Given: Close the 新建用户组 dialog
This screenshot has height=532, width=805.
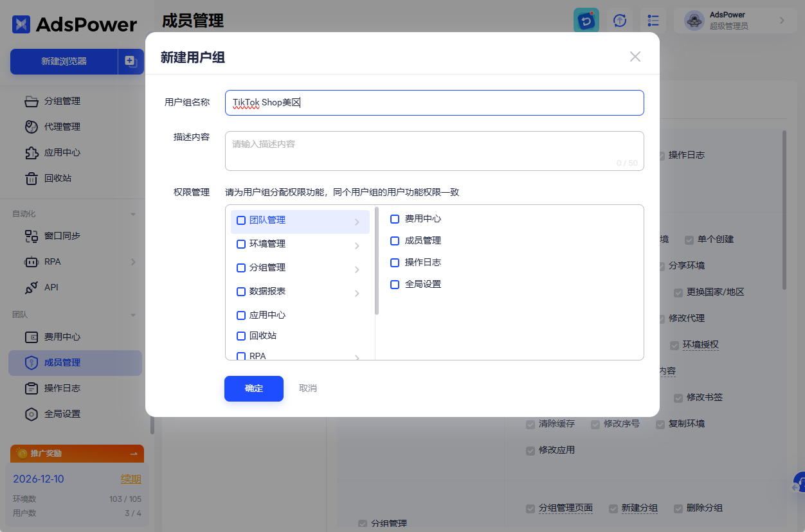Looking at the screenshot, I should [x=635, y=57].
